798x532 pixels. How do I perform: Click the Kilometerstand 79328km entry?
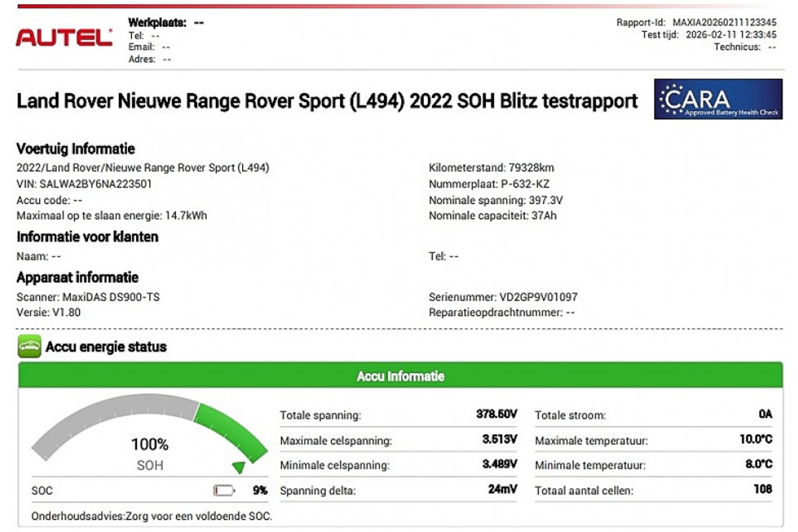click(491, 167)
